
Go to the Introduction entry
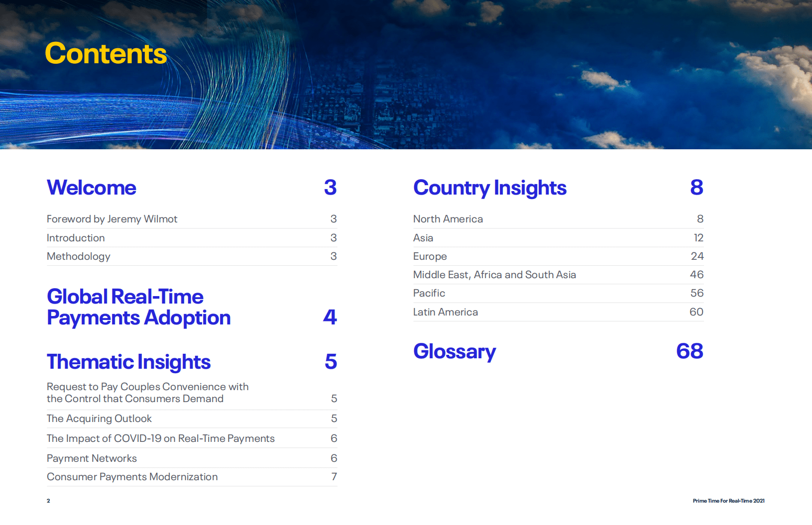point(76,238)
